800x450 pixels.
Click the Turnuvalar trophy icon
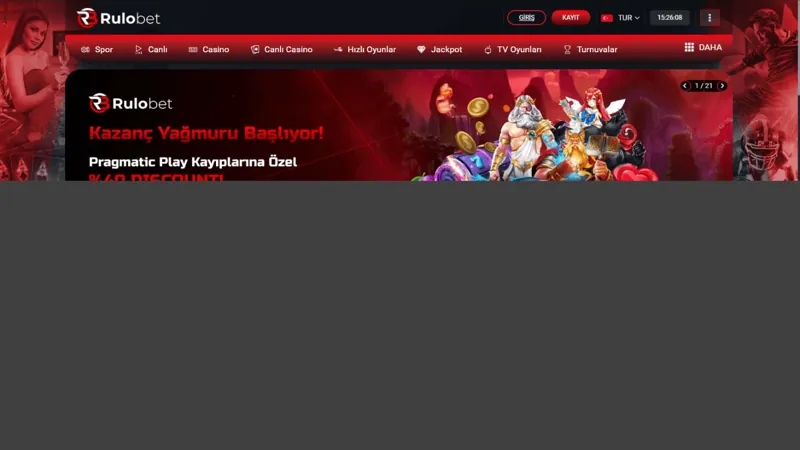tap(567, 49)
